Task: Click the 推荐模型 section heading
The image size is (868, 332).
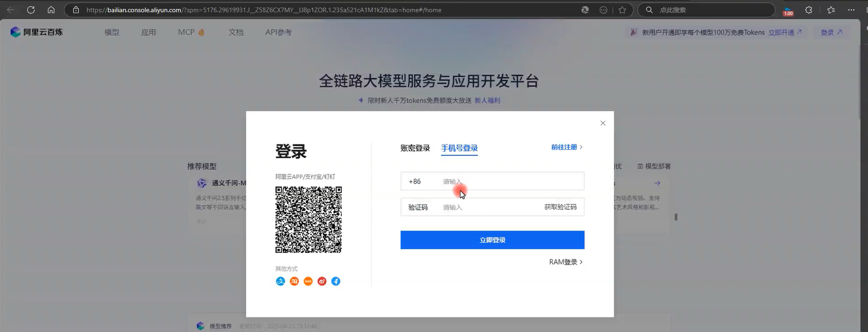Action: [x=202, y=166]
